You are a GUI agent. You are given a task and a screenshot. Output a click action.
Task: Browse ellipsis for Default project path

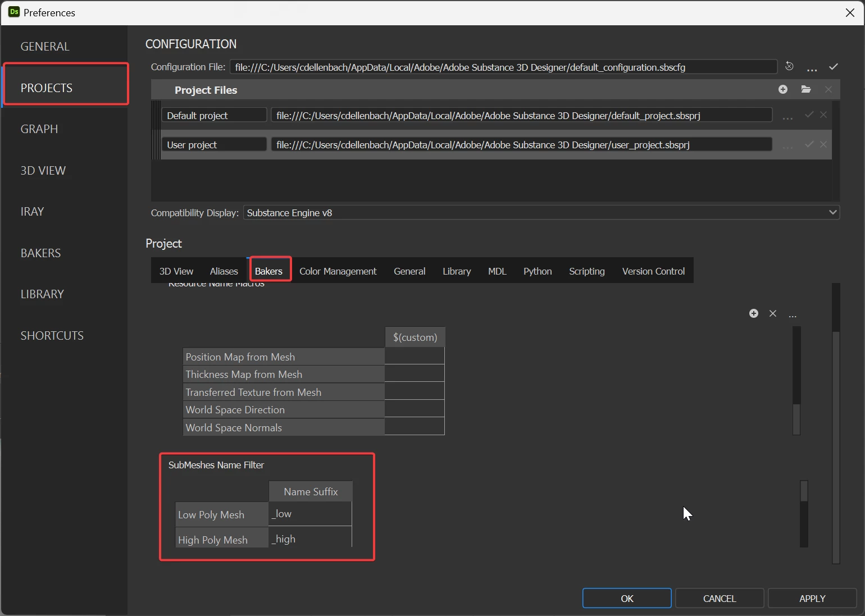[787, 116]
